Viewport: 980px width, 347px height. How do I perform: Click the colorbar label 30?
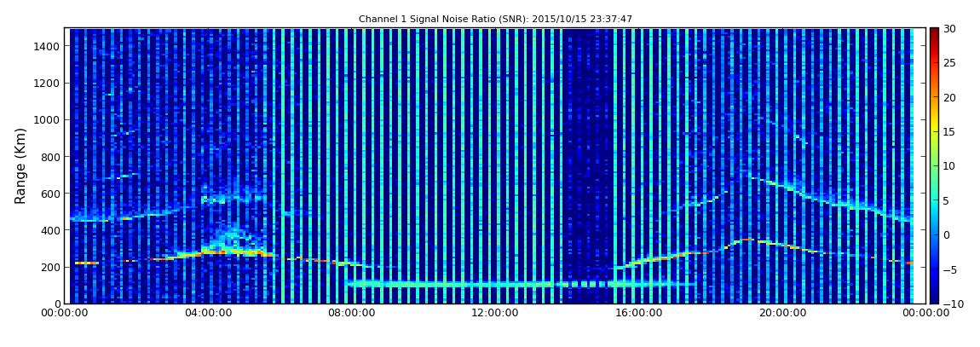coord(949,29)
